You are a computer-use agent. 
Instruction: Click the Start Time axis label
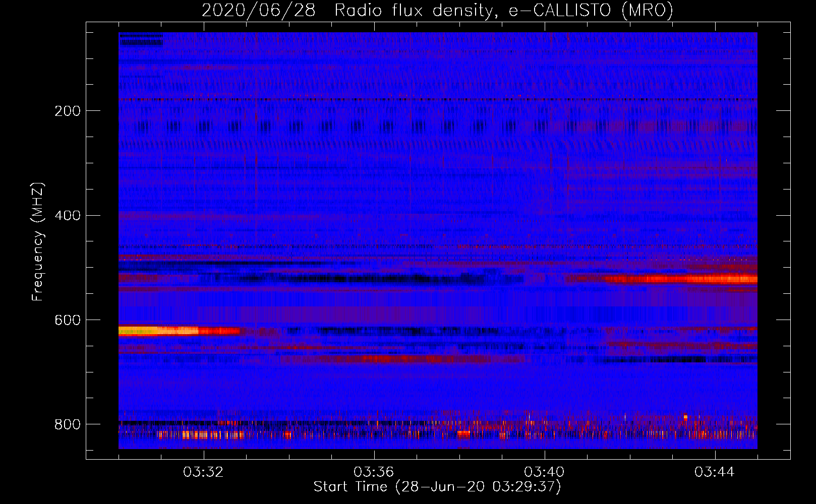(437, 487)
